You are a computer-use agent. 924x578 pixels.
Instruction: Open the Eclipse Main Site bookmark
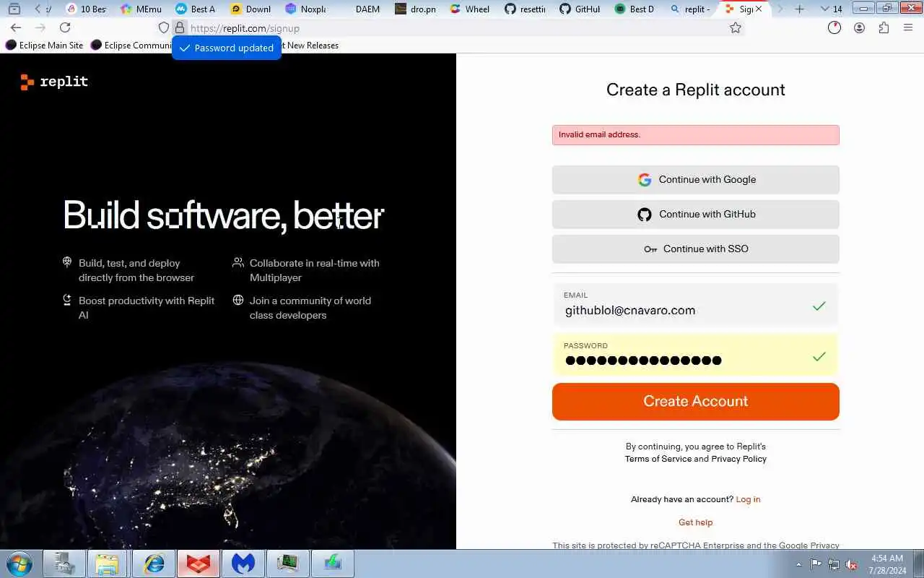tap(44, 45)
